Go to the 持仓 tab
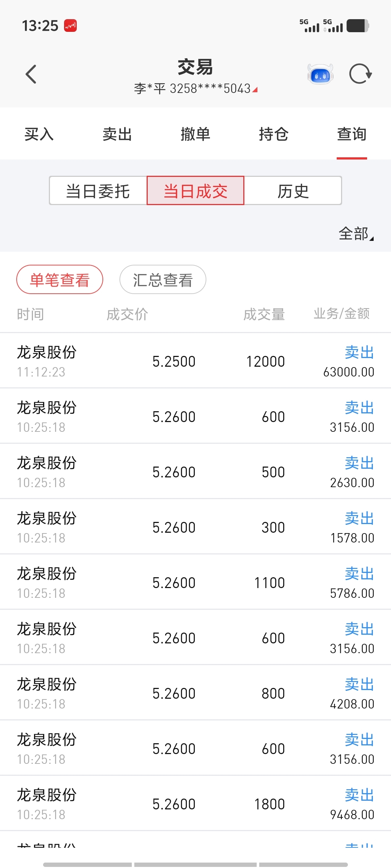Viewport: 391px width, 868px height. click(274, 134)
